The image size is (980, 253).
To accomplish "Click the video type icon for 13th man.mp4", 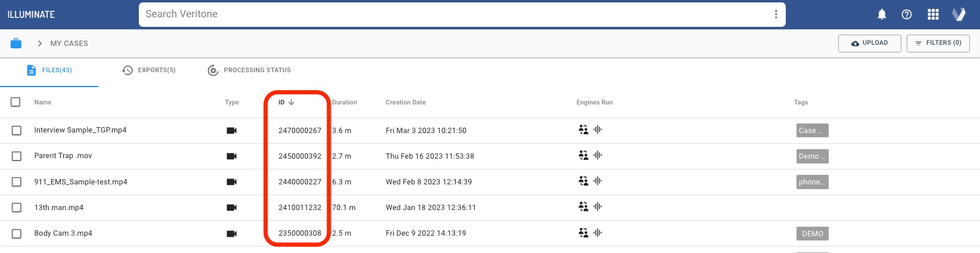I will [232, 208].
